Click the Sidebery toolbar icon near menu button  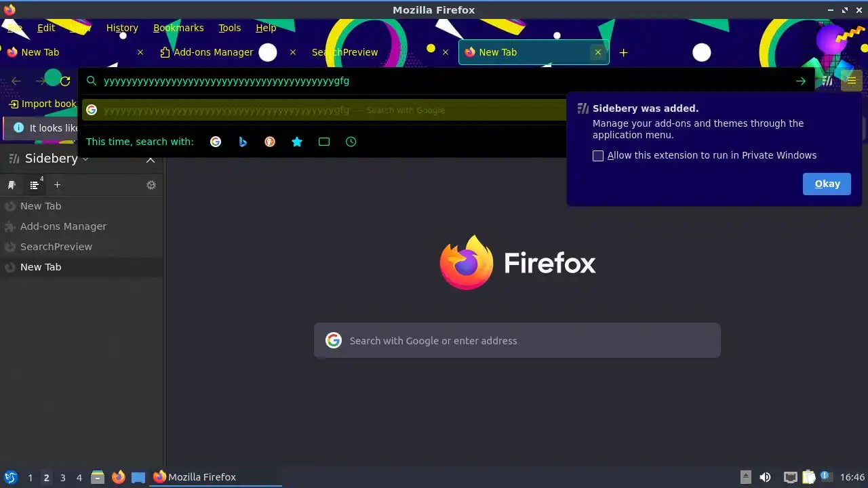point(827,81)
